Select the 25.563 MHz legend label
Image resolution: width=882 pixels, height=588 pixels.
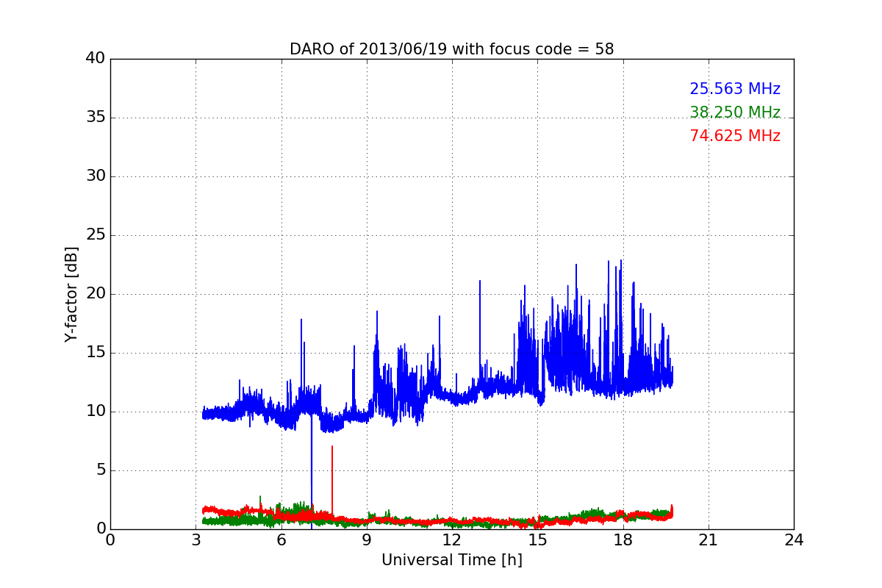[735, 89]
